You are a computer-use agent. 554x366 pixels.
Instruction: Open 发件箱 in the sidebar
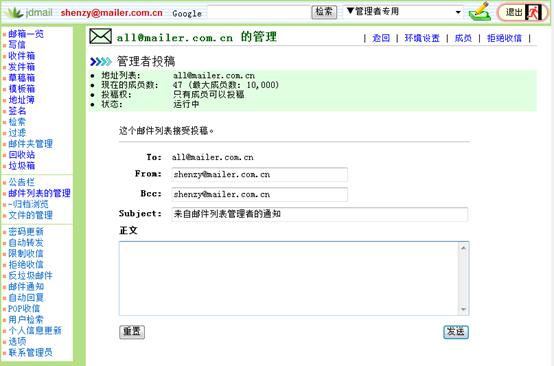coord(22,67)
